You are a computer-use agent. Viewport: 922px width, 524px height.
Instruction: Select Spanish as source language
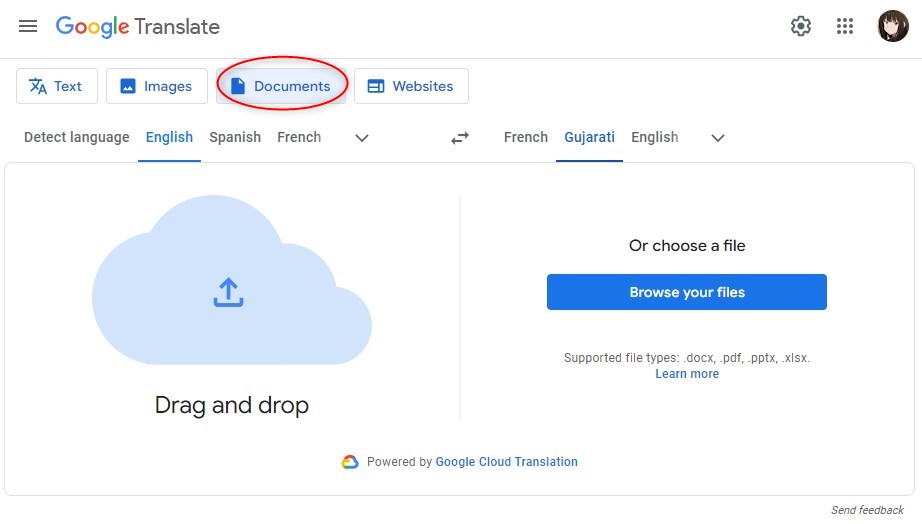[235, 137]
